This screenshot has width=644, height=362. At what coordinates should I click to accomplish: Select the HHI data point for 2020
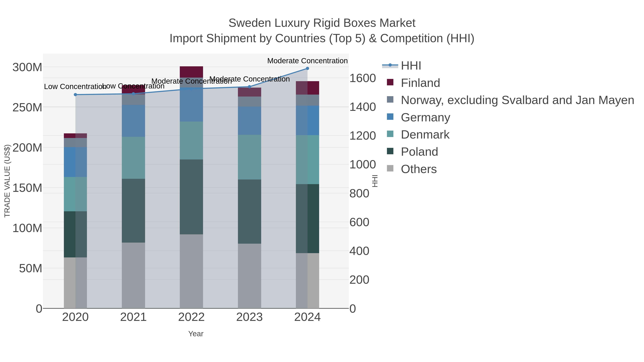75,95
